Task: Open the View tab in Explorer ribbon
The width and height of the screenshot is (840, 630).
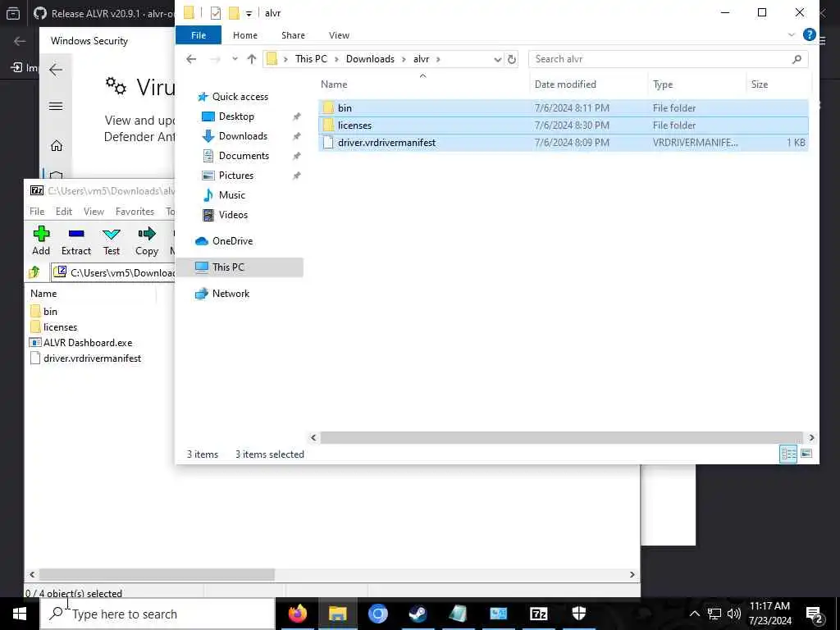Action: click(339, 35)
